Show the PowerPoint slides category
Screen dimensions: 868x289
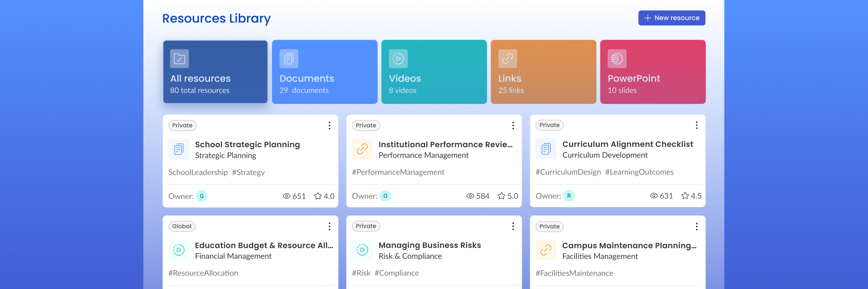tap(652, 72)
